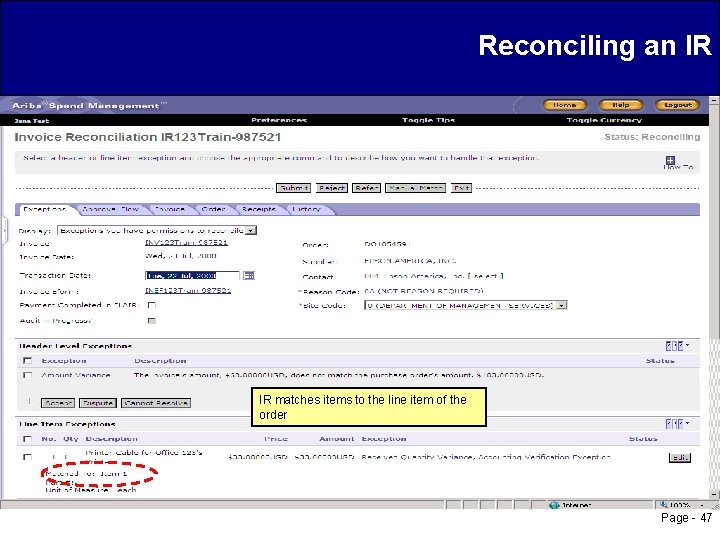Click the How To help icon
The height and width of the screenshot is (540, 720).
(x=670, y=160)
